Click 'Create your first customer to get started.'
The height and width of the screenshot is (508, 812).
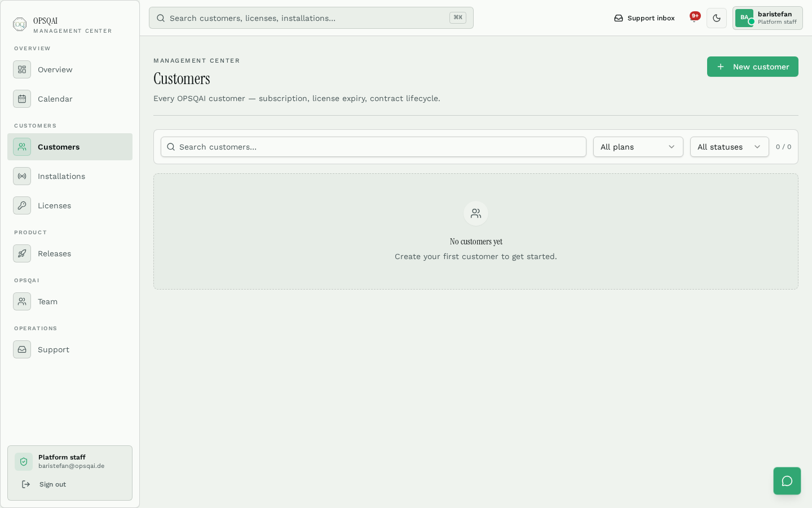click(x=476, y=256)
